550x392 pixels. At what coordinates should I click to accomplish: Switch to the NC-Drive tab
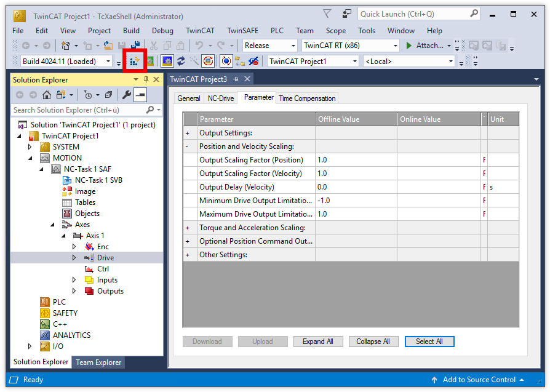[x=221, y=98]
